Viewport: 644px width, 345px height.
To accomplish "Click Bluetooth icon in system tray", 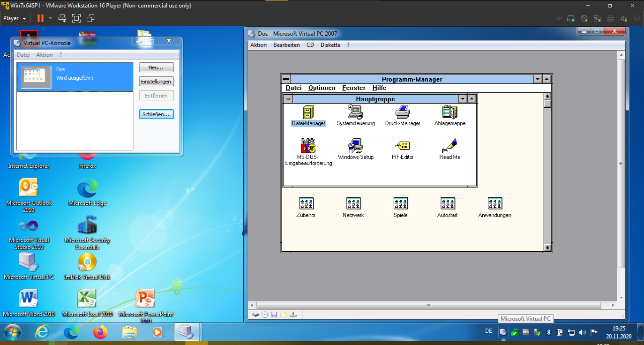I will tap(548, 332).
